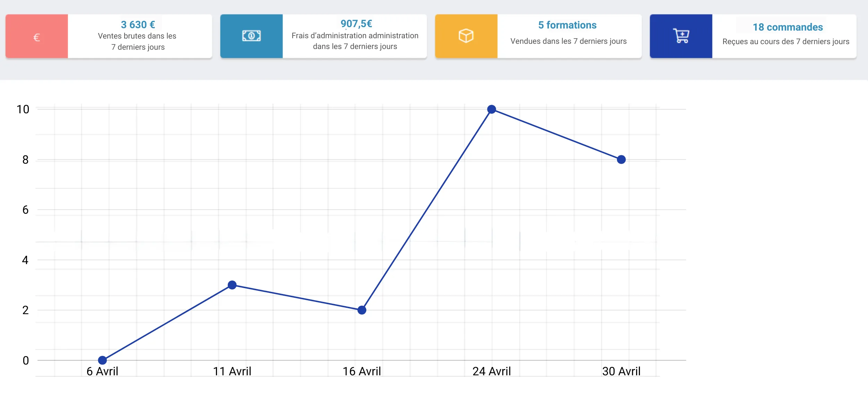Select the 6 Avril data point
This screenshot has width=868, height=417.
coord(102,360)
